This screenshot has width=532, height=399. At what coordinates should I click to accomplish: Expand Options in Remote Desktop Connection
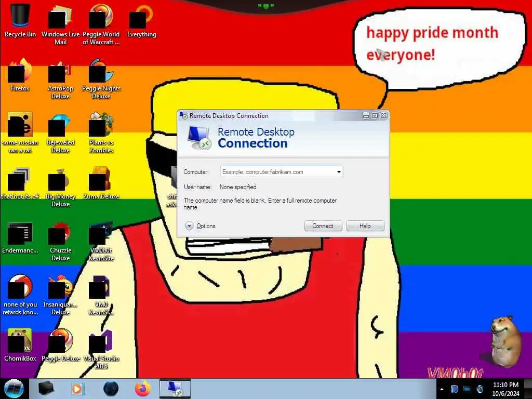pos(200,226)
